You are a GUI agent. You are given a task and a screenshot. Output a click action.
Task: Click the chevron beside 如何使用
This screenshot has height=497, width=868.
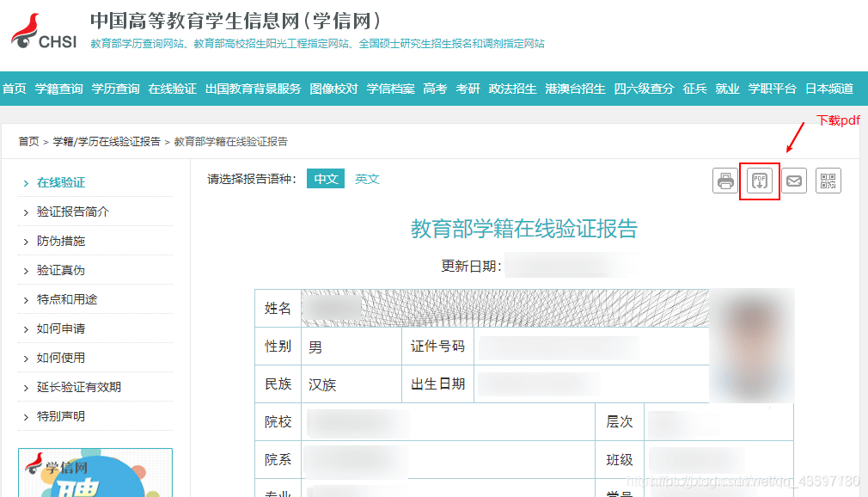26,359
